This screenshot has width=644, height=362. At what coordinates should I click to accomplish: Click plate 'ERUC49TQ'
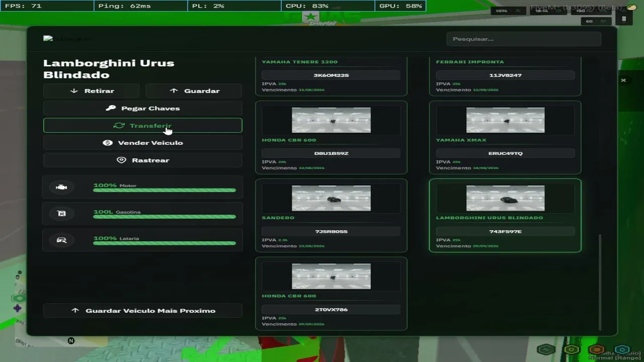[x=505, y=153]
